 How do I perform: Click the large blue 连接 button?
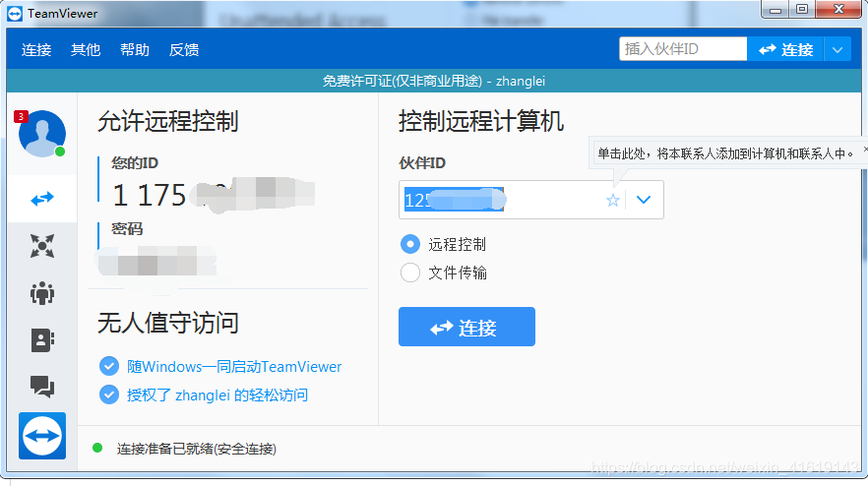coord(466,327)
